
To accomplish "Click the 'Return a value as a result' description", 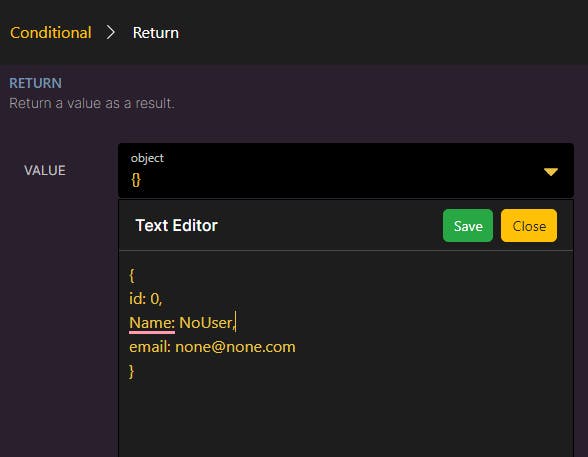I will click(92, 103).
